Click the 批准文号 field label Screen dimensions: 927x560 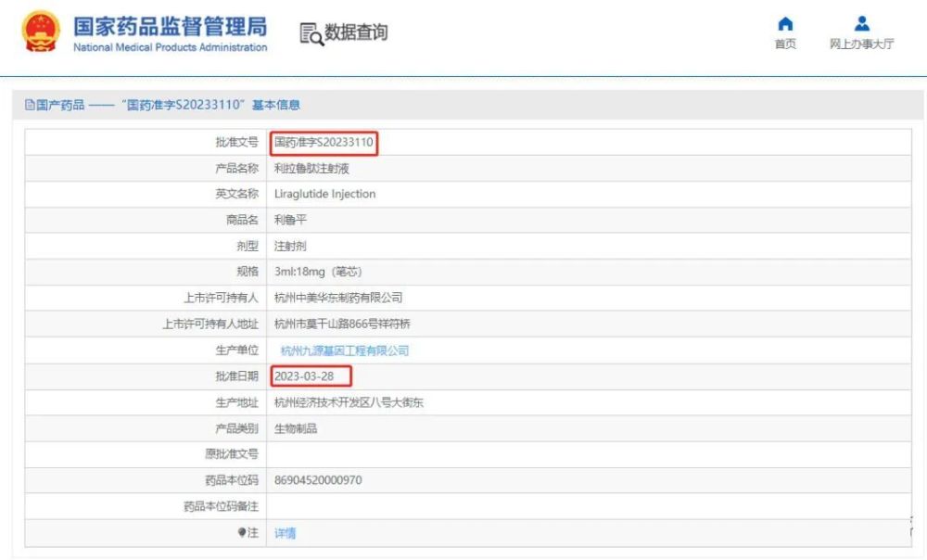pos(237,143)
